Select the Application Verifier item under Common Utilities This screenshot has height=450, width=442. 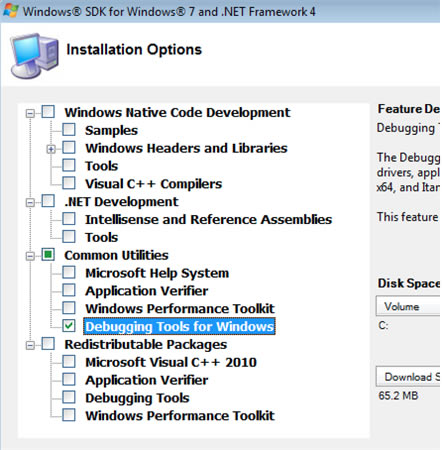146,291
